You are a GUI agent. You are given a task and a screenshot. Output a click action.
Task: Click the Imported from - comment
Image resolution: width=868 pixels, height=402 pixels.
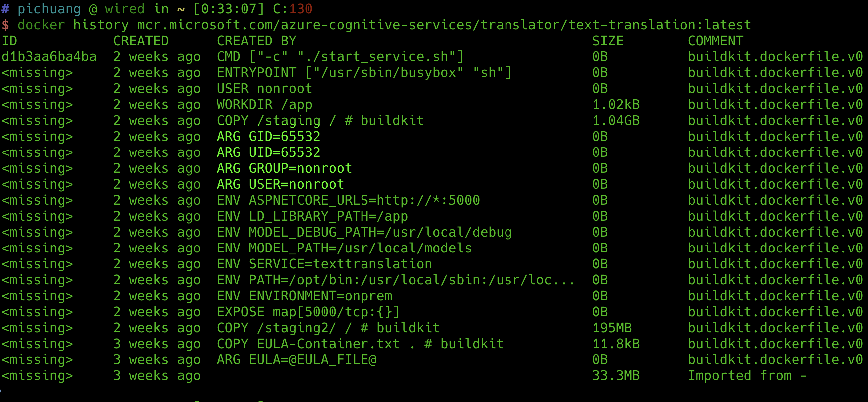pos(747,376)
